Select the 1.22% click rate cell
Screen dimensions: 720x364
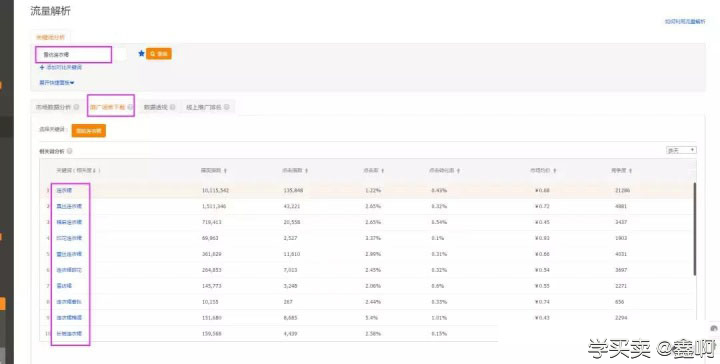(373, 190)
